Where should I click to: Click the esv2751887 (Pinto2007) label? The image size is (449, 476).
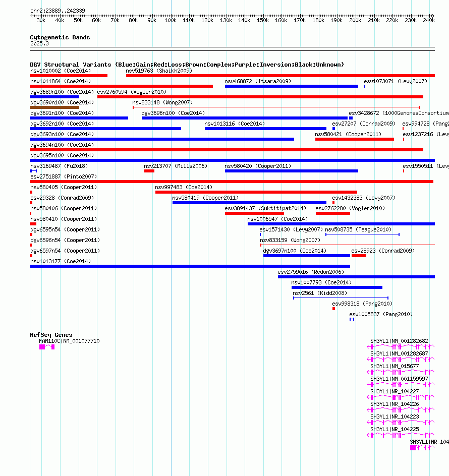pyautogui.click(x=64, y=176)
